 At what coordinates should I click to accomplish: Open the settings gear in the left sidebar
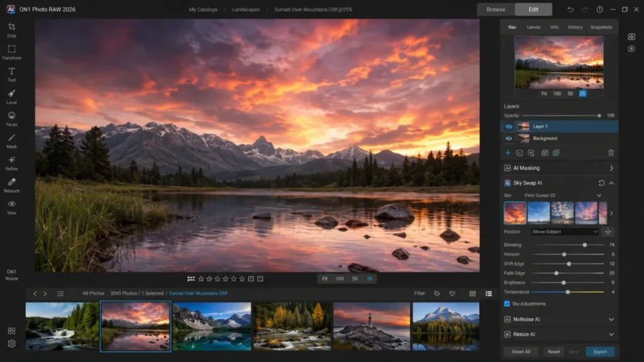pyautogui.click(x=11, y=344)
